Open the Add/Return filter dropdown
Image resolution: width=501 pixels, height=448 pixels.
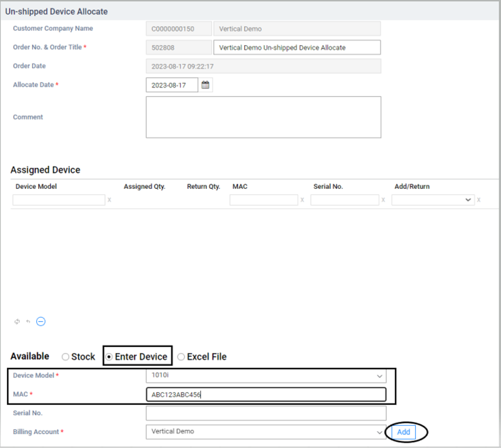click(433, 200)
